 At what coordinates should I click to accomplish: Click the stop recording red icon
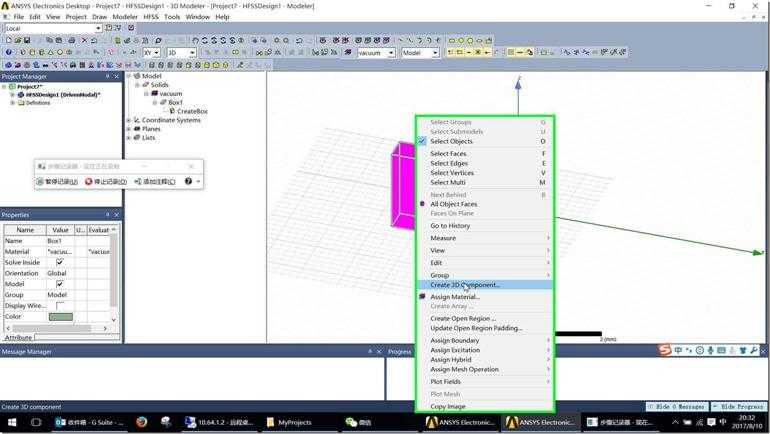point(89,182)
